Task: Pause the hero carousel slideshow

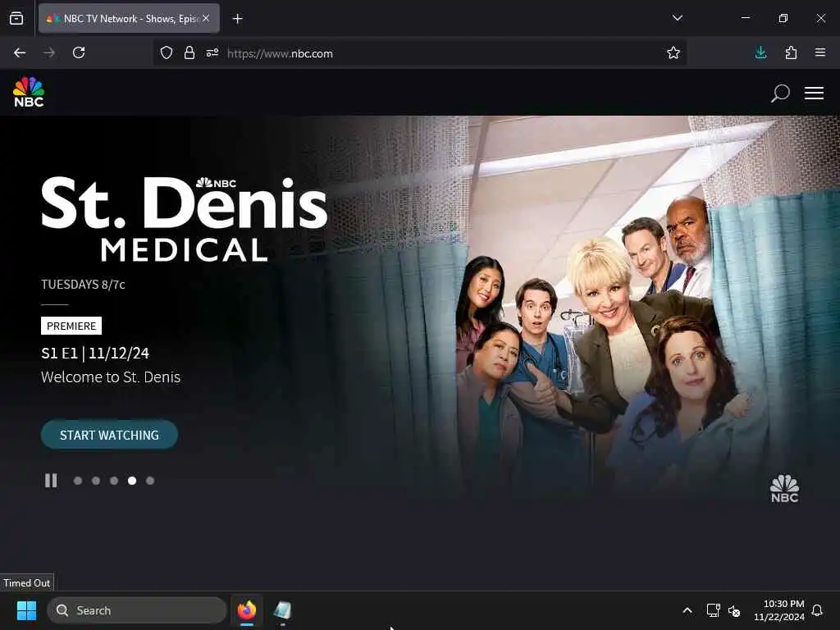Action: tap(51, 481)
